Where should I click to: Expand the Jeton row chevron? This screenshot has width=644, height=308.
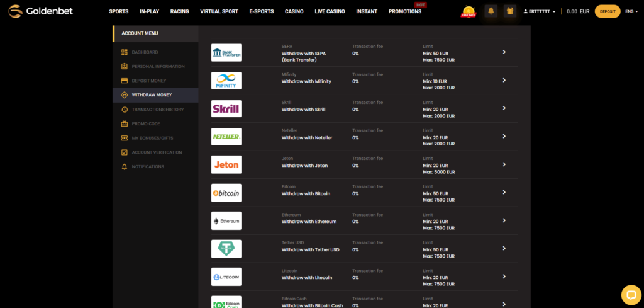504,164
